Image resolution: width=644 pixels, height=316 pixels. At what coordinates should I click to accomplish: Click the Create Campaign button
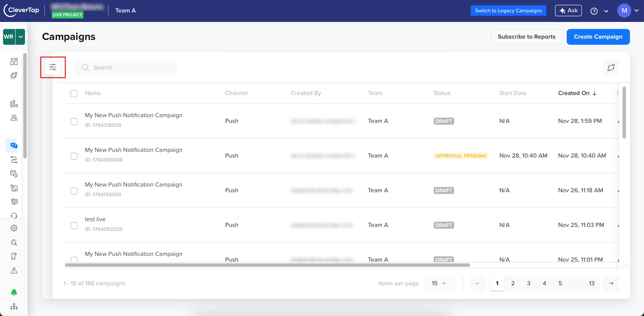(x=598, y=37)
